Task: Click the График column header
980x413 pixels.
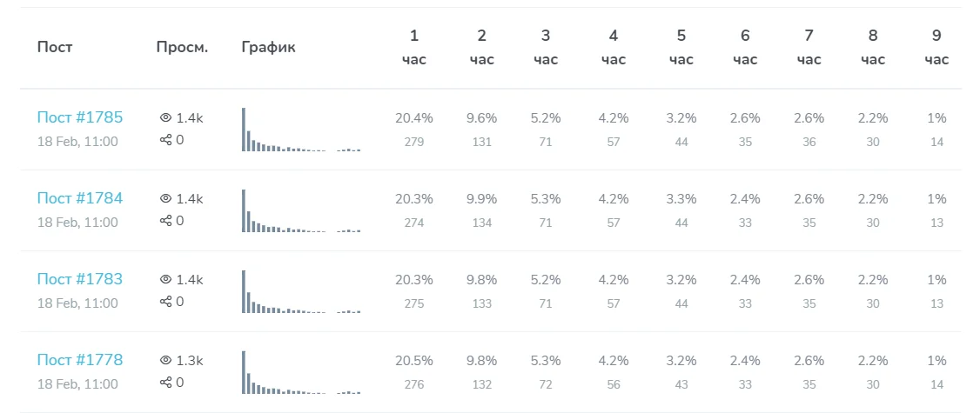Action: pyautogui.click(x=268, y=47)
